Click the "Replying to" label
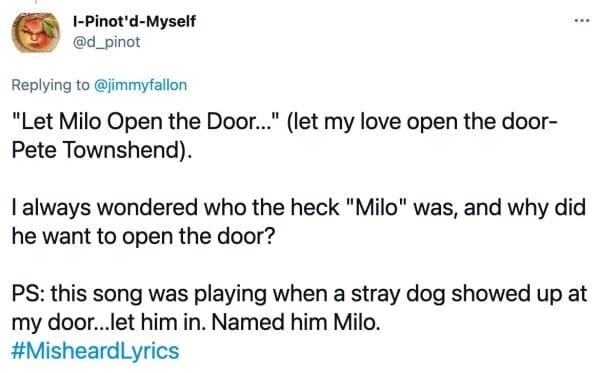This screenshot has width=600, height=373. click(50, 85)
